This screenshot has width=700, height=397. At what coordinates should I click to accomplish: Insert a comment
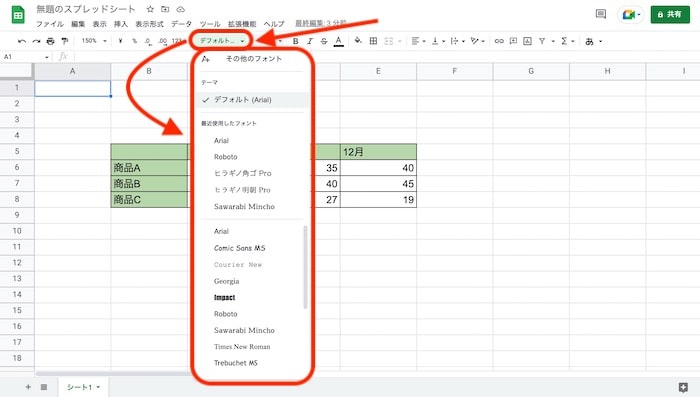[513, 41]
